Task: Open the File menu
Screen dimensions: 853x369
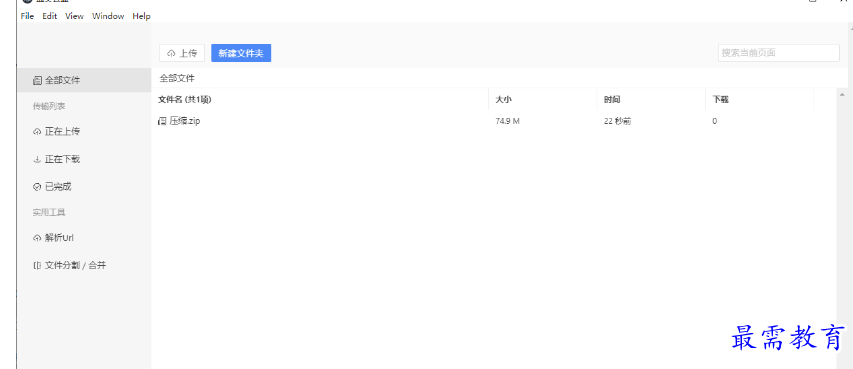Action: pyautogui.click(x=27, y=16)
